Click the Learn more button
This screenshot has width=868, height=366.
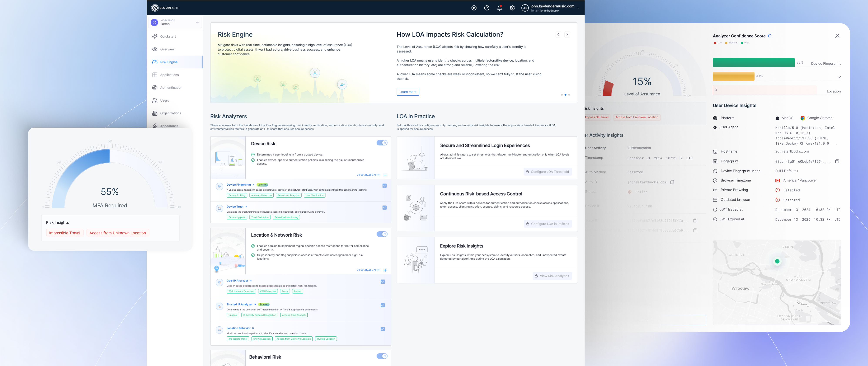click(408, 91)
